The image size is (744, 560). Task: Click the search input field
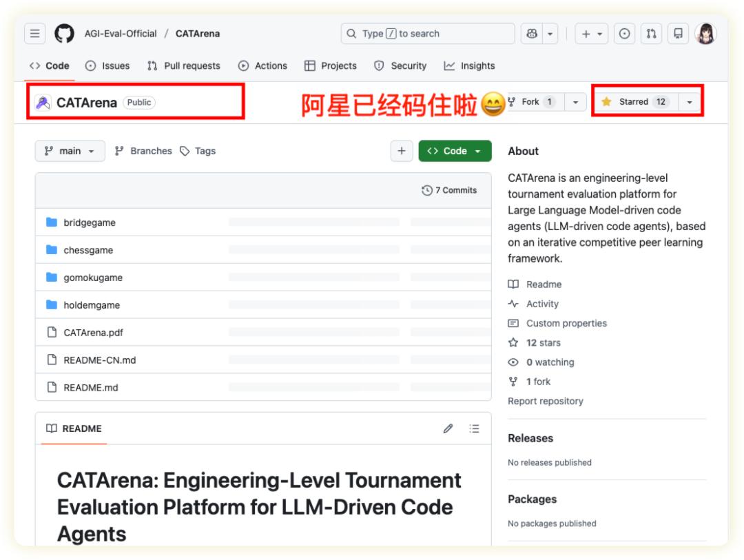427,34
